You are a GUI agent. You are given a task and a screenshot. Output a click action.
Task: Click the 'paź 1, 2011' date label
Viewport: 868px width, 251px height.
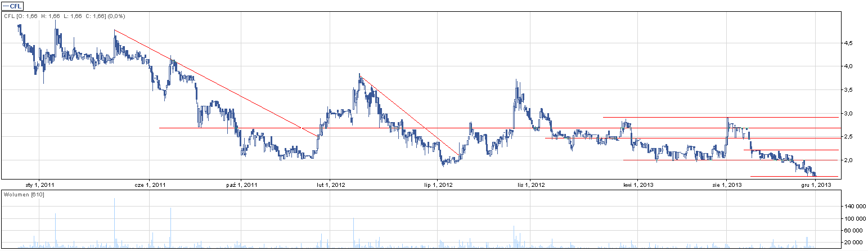pos(241,184)
